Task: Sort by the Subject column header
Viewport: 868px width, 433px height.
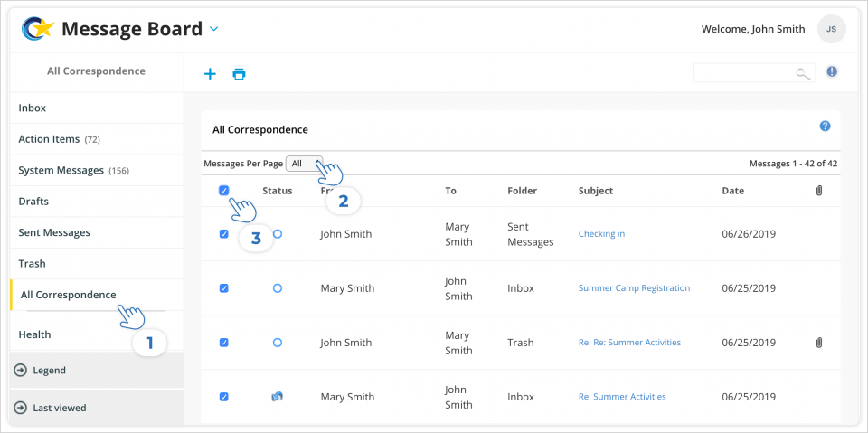Action: pos(596,191)
